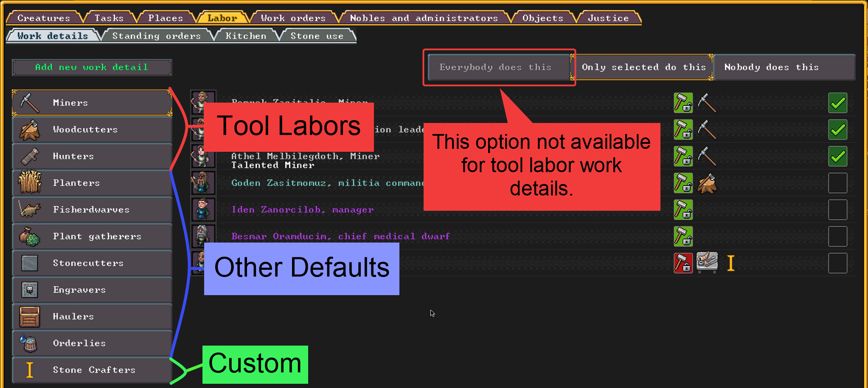Open the Stone use sub-tab
Image resolution: width=868 pixels, height=388 pixels.
317,36
